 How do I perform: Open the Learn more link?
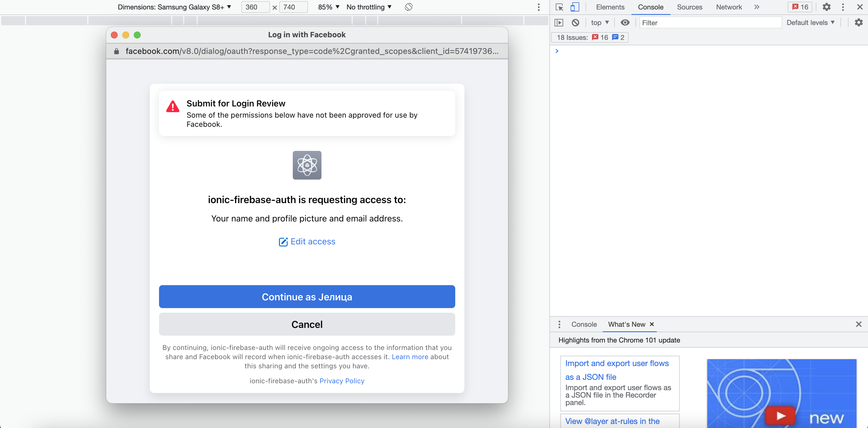click(410, 357)
